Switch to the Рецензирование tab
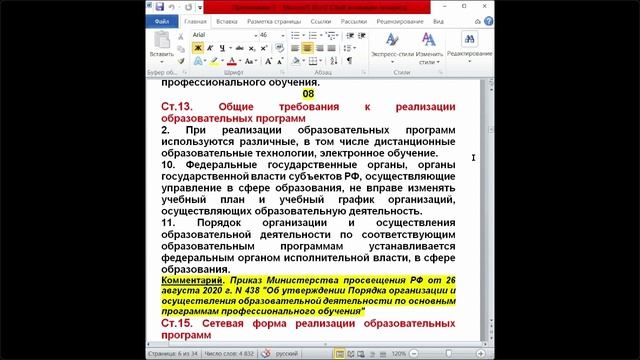 pos(400,21)
